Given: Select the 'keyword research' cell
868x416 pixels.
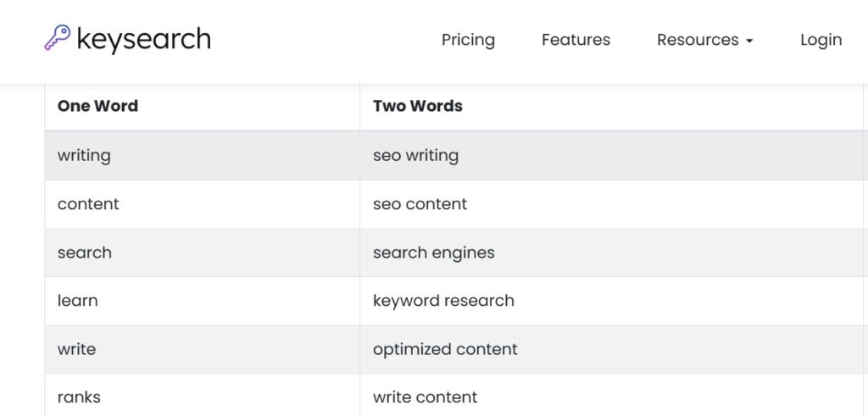Looking at the screenshot, I should (x=611, y=301).
